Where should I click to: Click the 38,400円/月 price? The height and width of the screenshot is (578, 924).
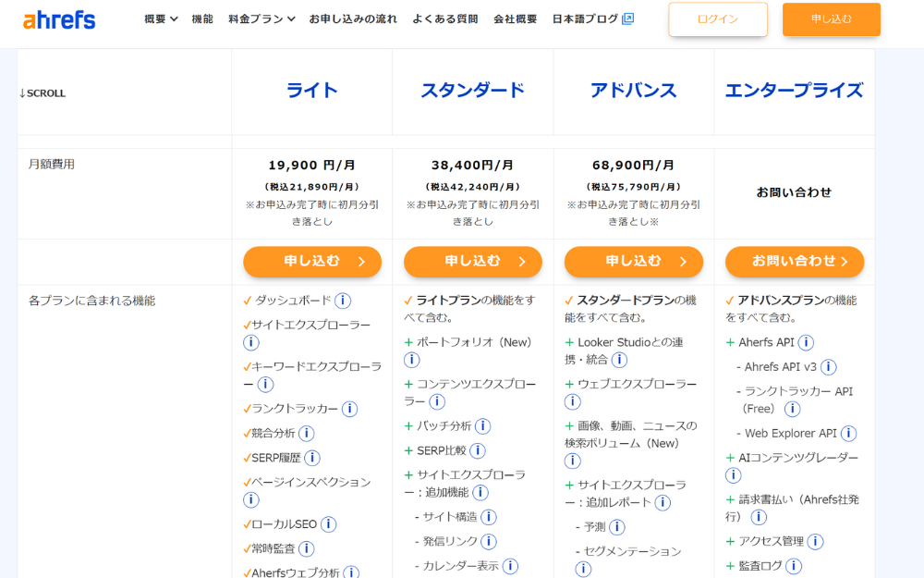472,166
